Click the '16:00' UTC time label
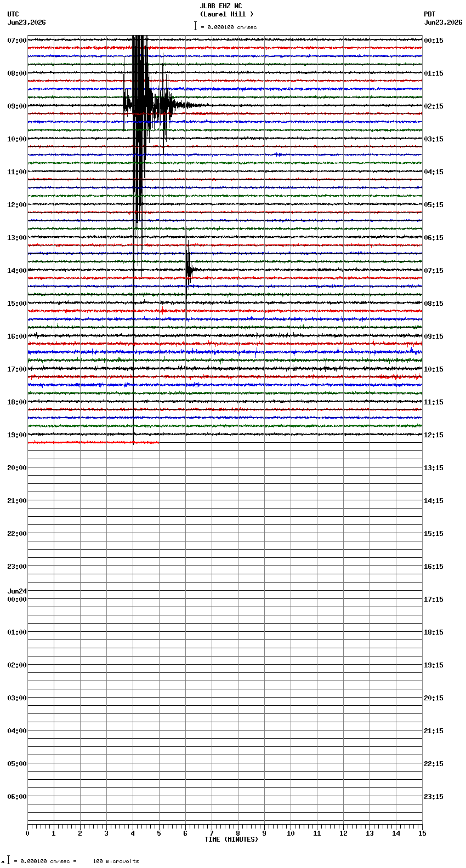This screenshot has width=466, height=868. [17, 336]
